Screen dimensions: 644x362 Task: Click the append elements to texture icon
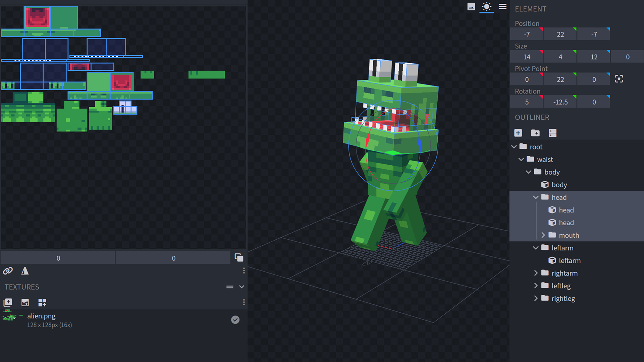pos(42,303)
